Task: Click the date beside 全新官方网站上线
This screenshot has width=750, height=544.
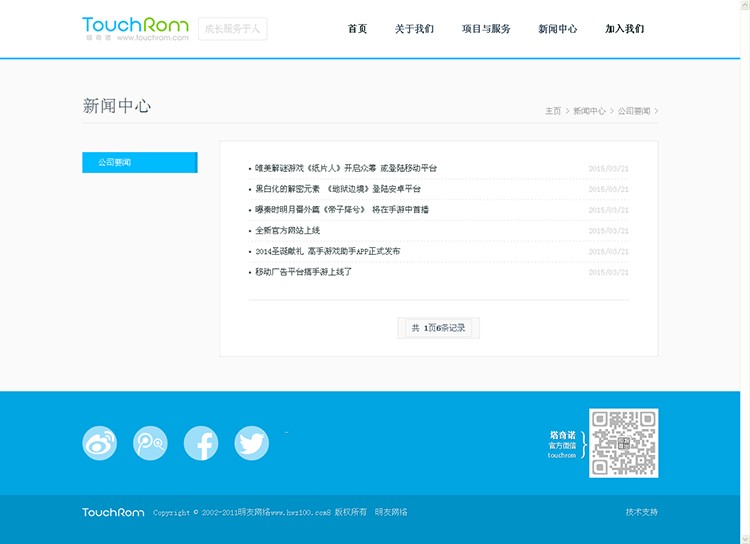Action: 608,231
